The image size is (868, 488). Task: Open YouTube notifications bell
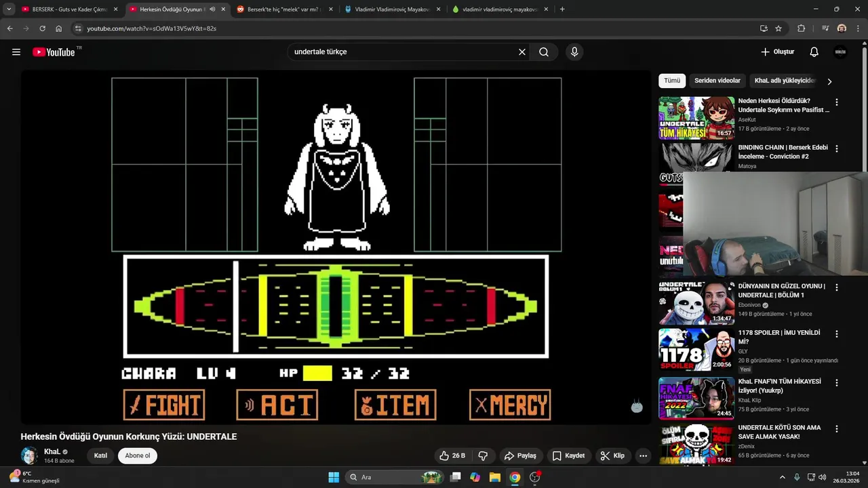point(814,52)
